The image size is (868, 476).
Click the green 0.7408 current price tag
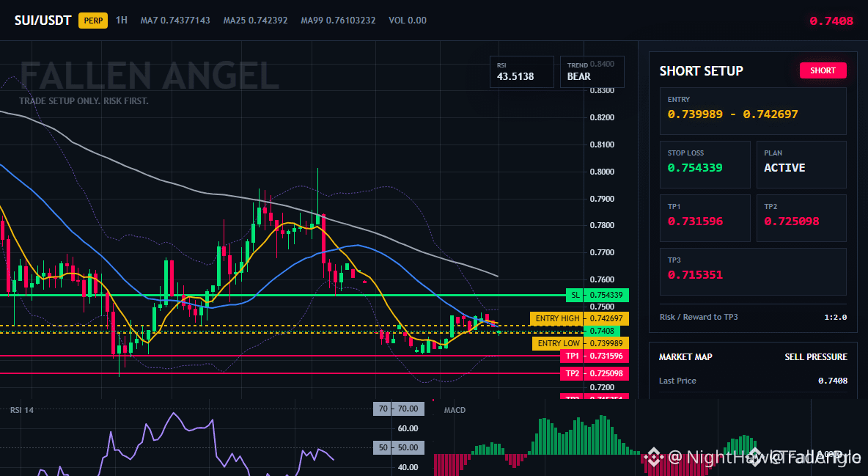602,331
